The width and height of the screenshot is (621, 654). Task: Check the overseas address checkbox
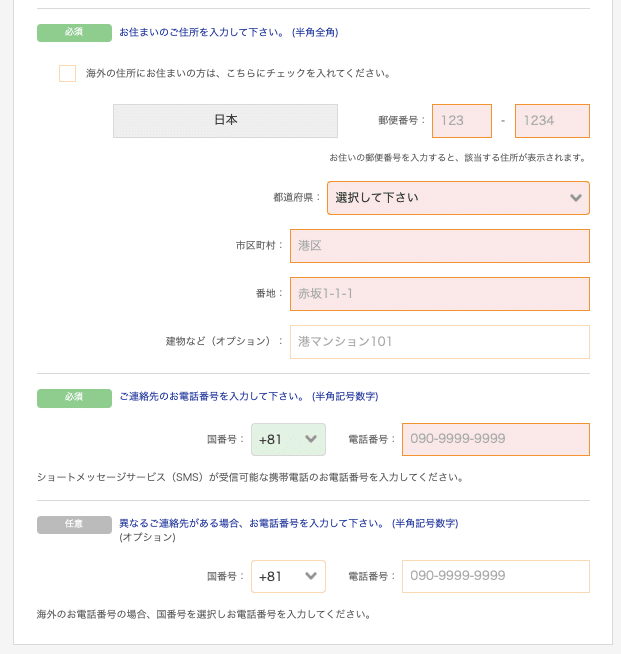pos(67,73)
